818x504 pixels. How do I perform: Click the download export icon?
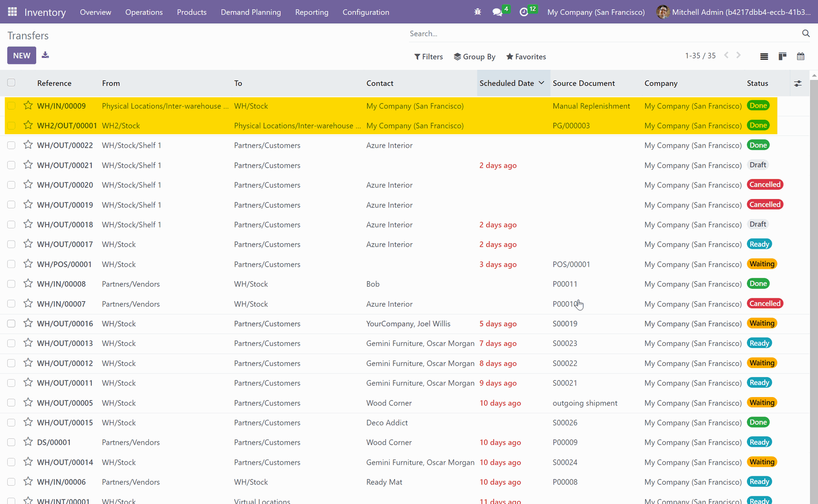pyautogui.click(x=45, y=55)
